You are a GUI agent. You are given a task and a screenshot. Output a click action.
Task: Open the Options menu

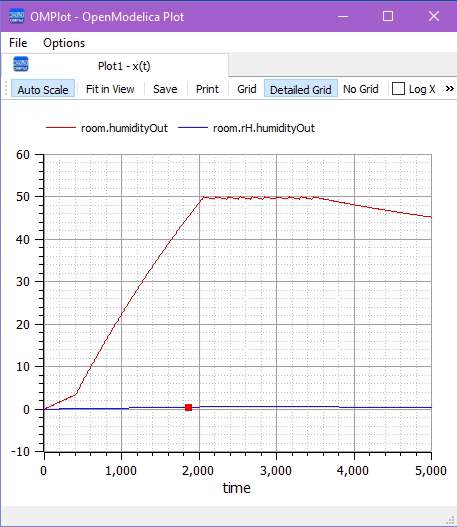[x=64, y=43]
